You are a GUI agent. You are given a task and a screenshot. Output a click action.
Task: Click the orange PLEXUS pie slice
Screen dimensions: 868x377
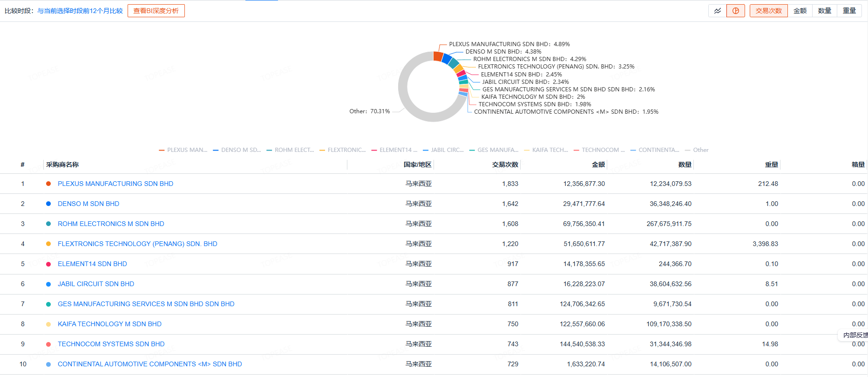[x=438, y=56]
